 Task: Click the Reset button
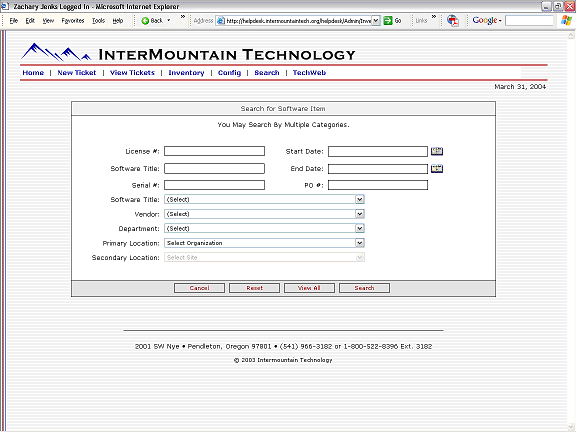coord(254,288)
